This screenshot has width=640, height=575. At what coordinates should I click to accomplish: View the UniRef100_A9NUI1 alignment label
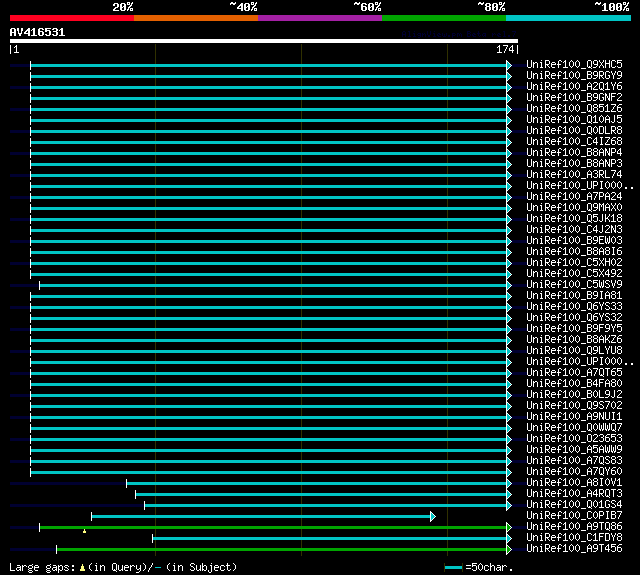[574, 417]
